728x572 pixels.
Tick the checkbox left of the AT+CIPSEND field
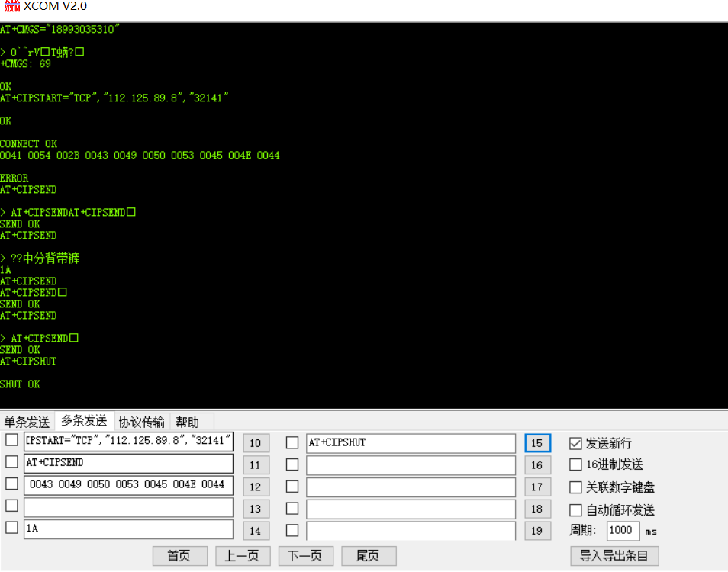[11, 461]
